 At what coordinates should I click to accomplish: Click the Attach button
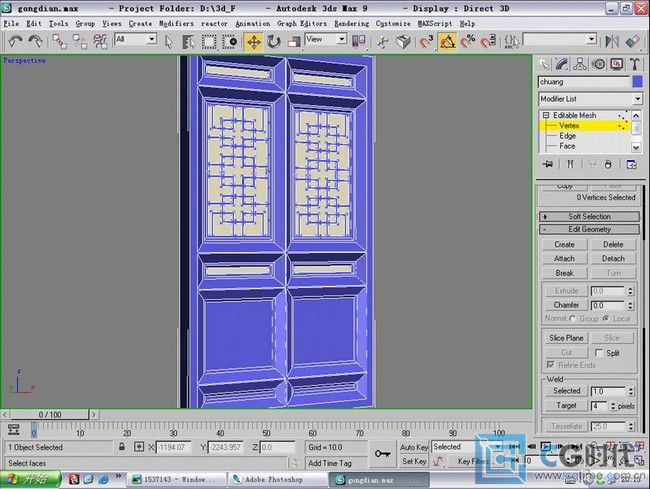click(564, 259)
